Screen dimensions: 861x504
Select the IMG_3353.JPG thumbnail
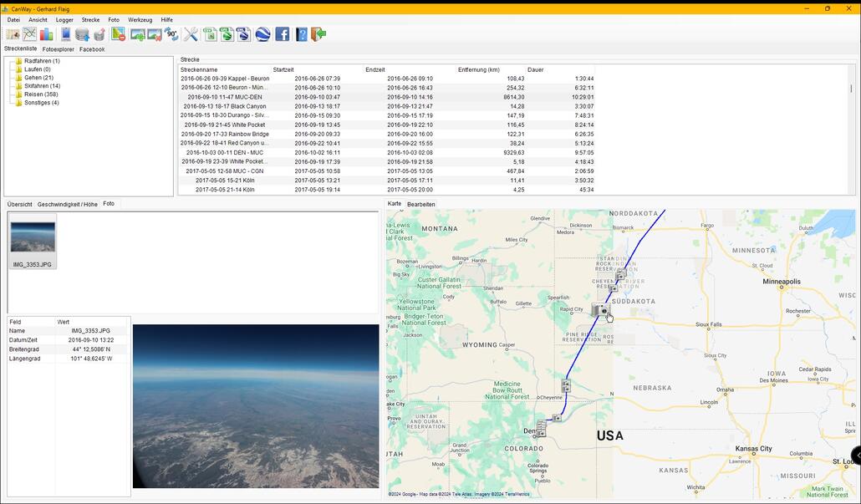33,237
